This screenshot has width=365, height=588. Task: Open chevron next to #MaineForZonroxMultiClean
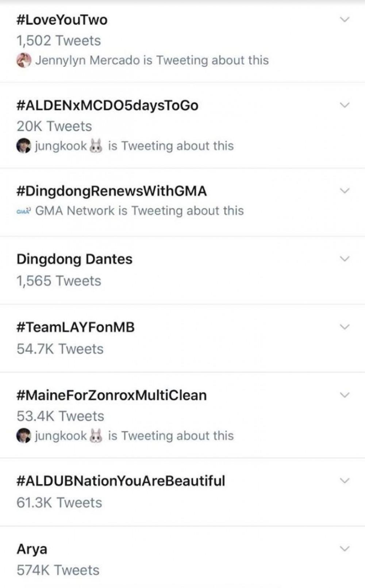point(345,395)
